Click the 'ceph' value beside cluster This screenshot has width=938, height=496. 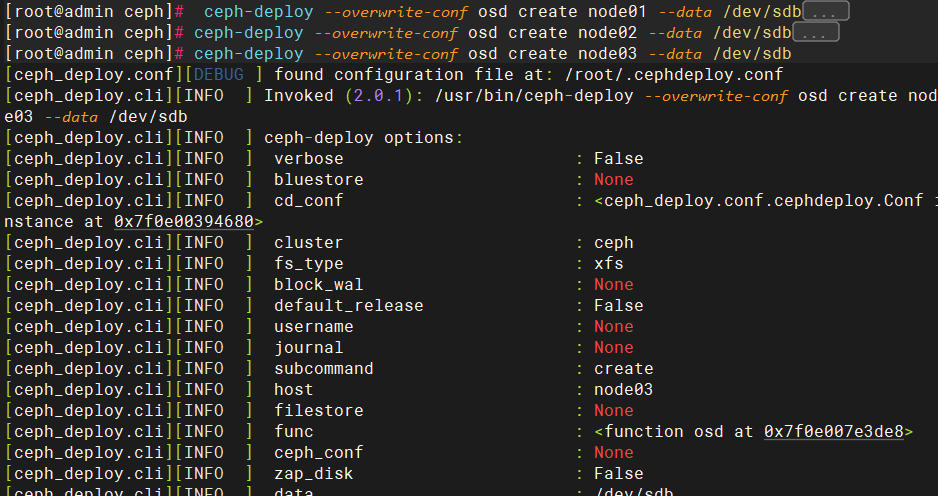point(614,242)
